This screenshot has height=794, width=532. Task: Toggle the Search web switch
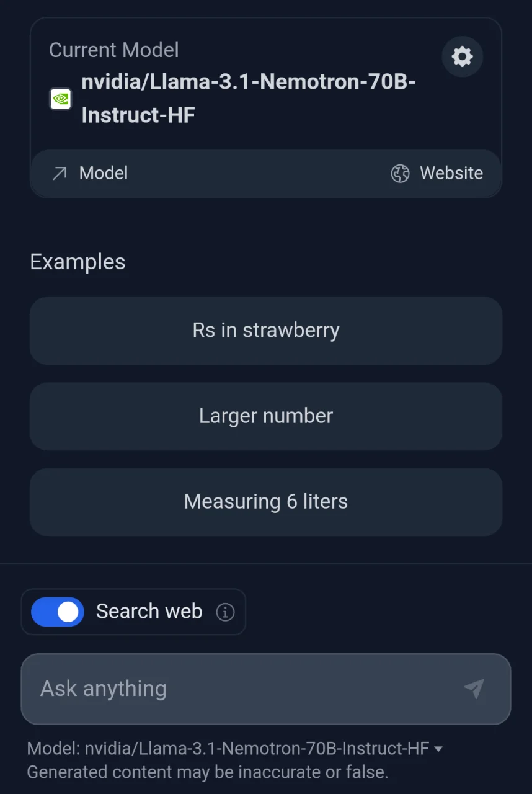pyautogui.click(x=58, y=612)
